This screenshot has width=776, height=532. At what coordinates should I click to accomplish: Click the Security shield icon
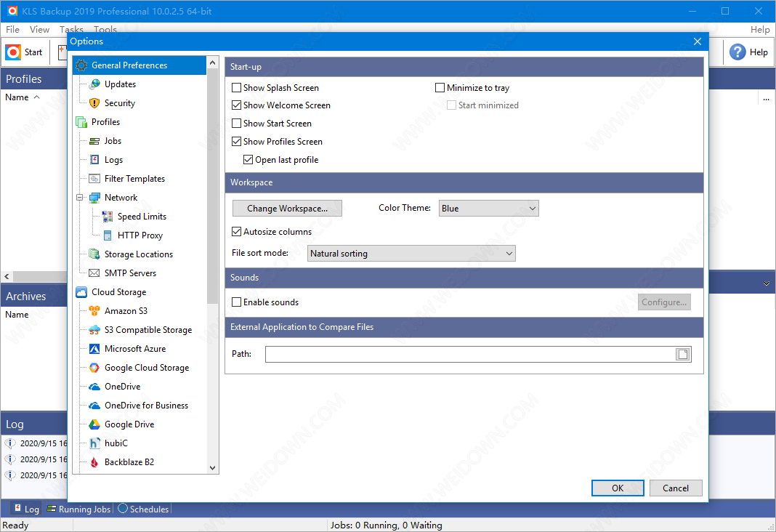94,103
